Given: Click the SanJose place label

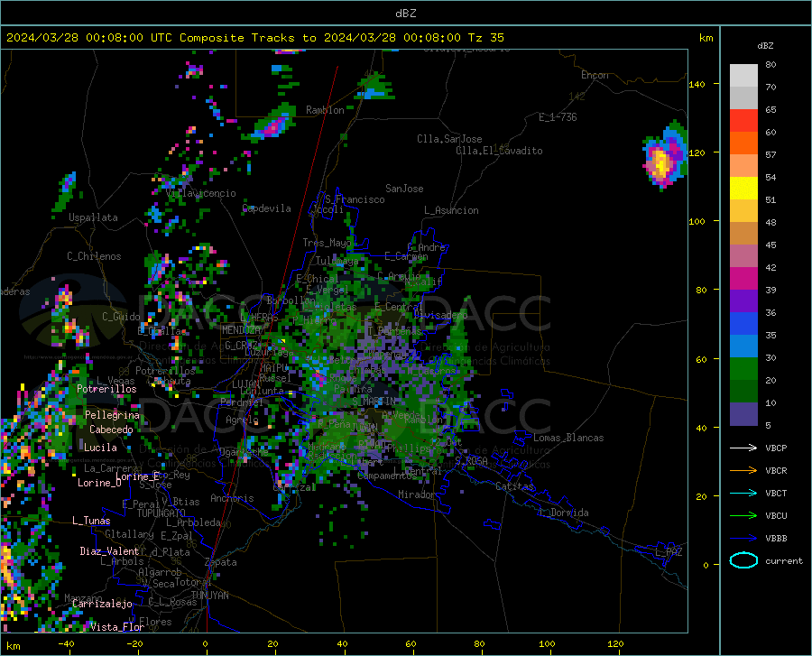Looking at the screenshot, I should click(404, 189).
